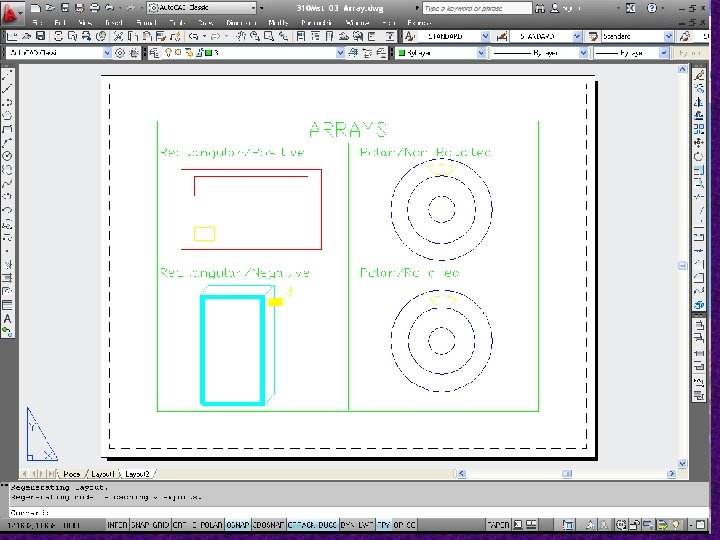
Task: Toggle GRID display in status bar
Action: [161, 524]
